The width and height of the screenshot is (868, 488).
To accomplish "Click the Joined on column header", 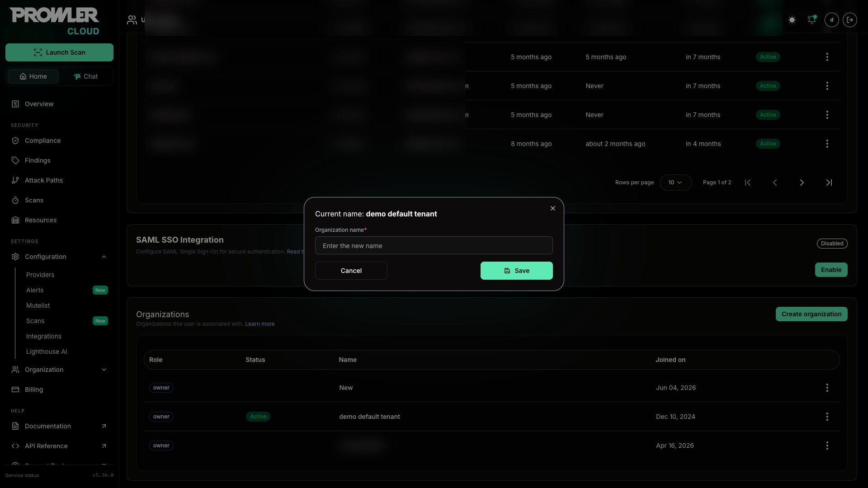I will coord(670,360).
